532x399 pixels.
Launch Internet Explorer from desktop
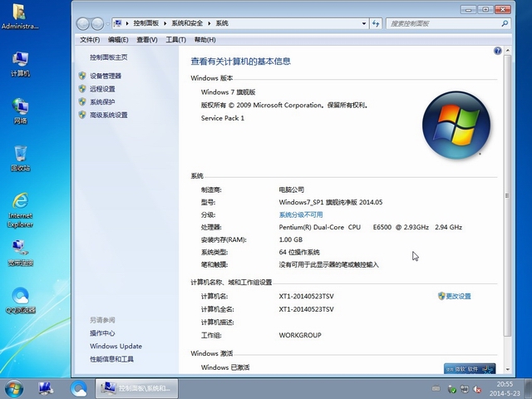(20, 210)
